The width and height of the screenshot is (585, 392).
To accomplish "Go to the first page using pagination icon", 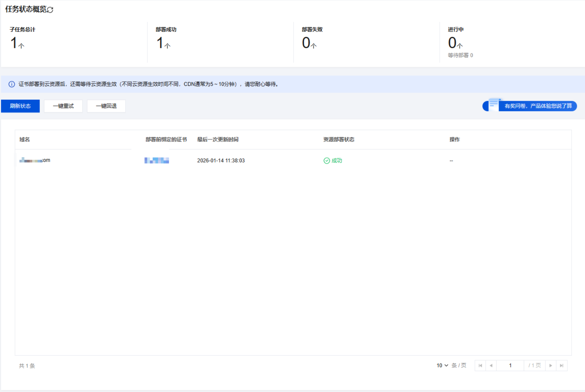I will (x=480, y=365).
